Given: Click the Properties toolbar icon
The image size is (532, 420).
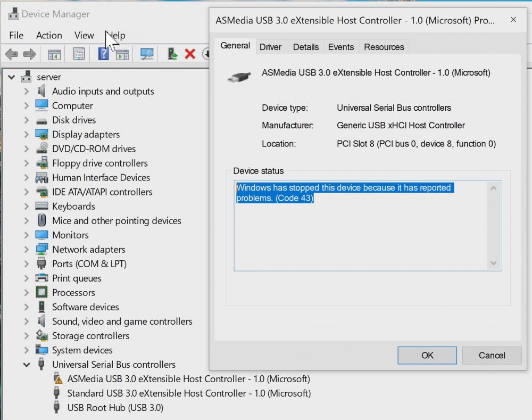Looking at the screenshot, I should (79, 54).
